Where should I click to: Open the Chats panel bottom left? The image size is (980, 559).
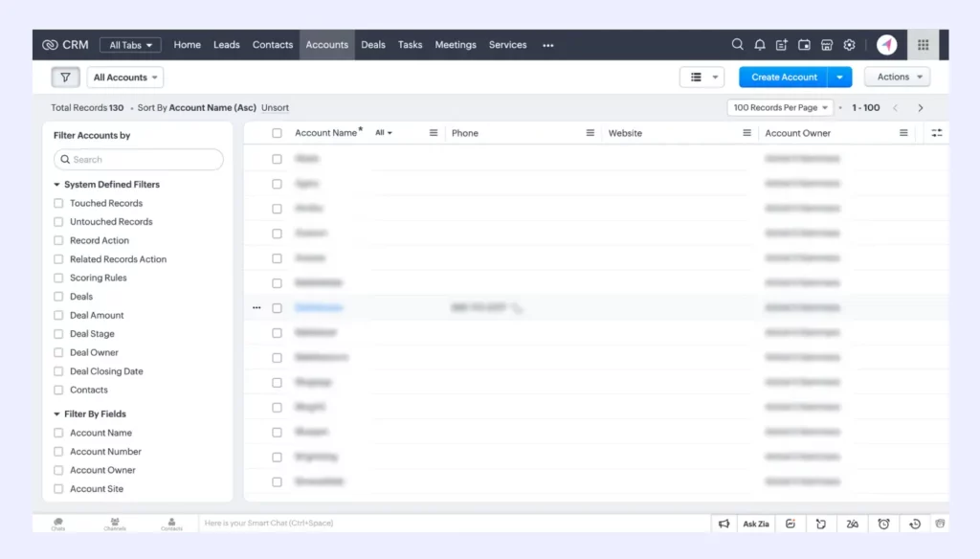(57, 524)
